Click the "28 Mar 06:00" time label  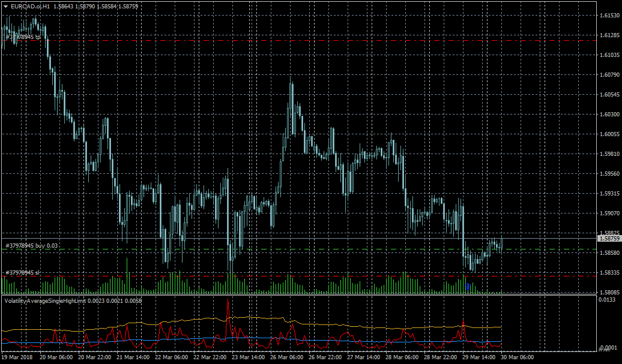403,357
